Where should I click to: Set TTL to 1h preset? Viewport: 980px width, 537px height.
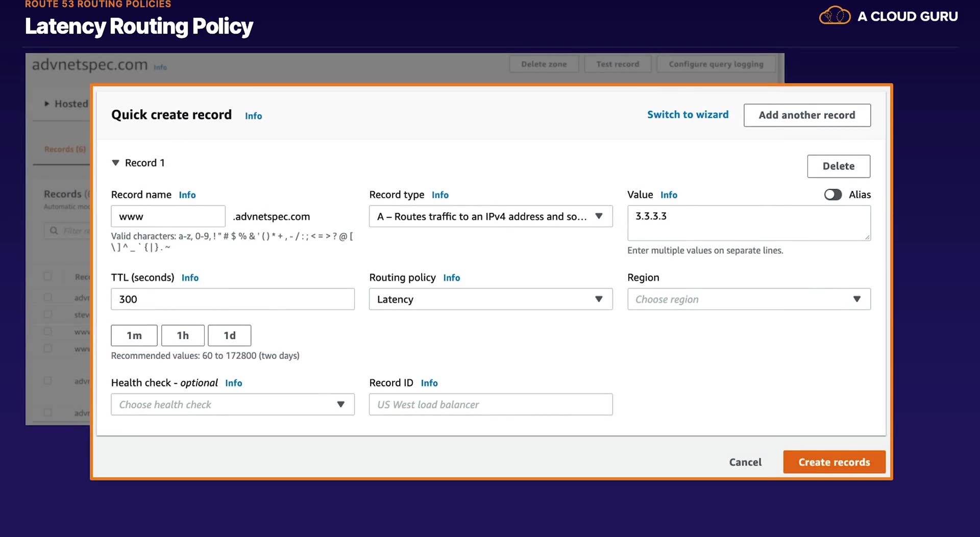[x=183, y=335]
